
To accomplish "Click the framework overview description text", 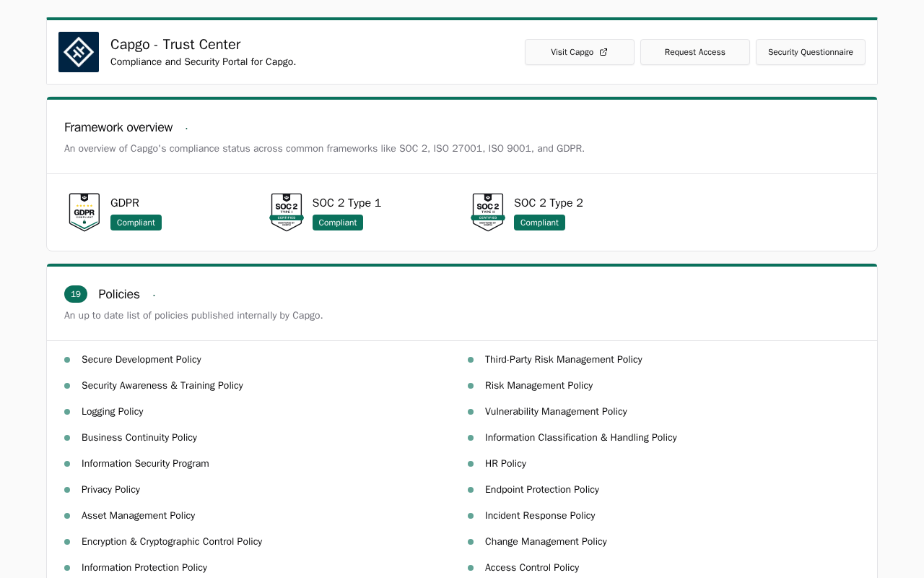I will tap(324, 149).
